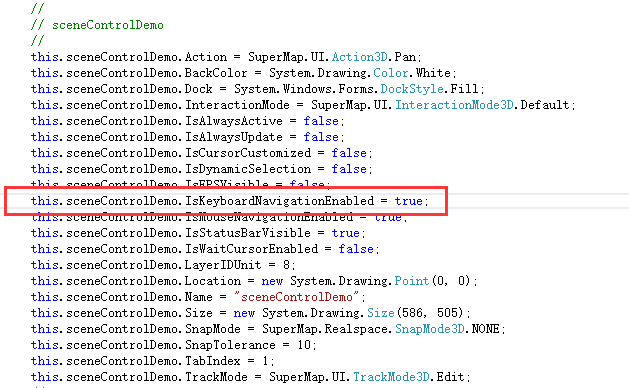Click true value on IsStatusBarVisible line
Image resolution: width=629 pixels, height=388 pixels.
[x=345, y=233]
